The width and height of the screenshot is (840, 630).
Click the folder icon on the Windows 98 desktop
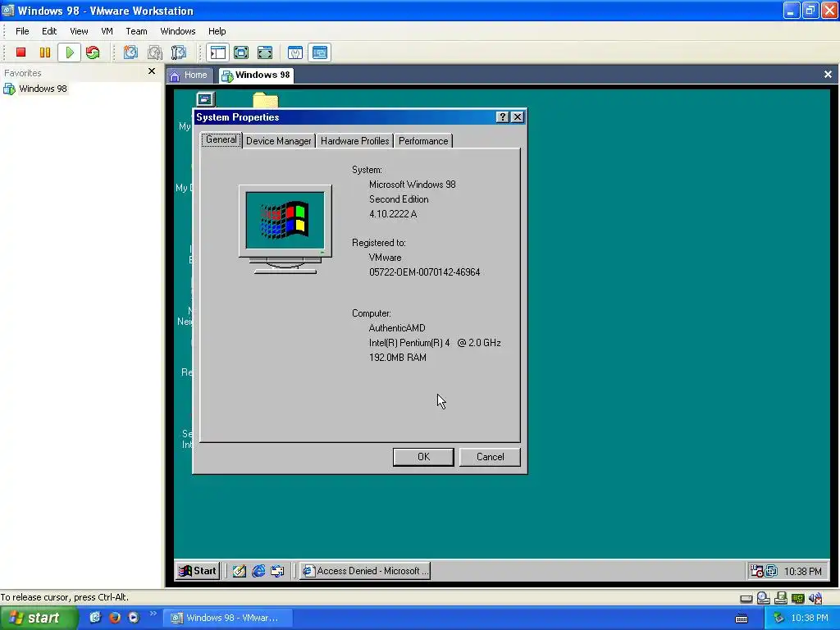point(266,99)
